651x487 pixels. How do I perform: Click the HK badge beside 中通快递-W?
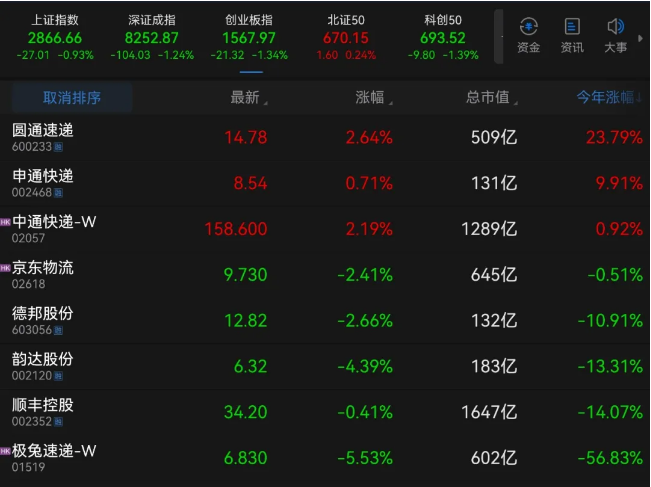pyautogui.click(x=5, y=222)
